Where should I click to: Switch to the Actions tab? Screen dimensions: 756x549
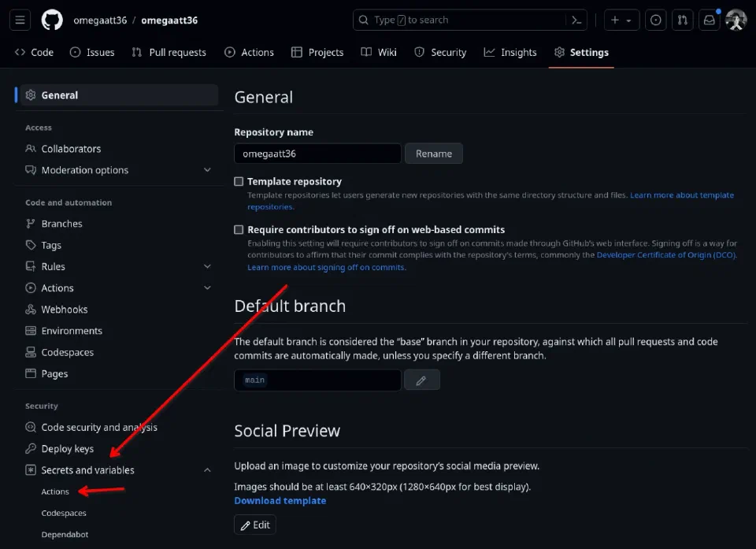249,52
